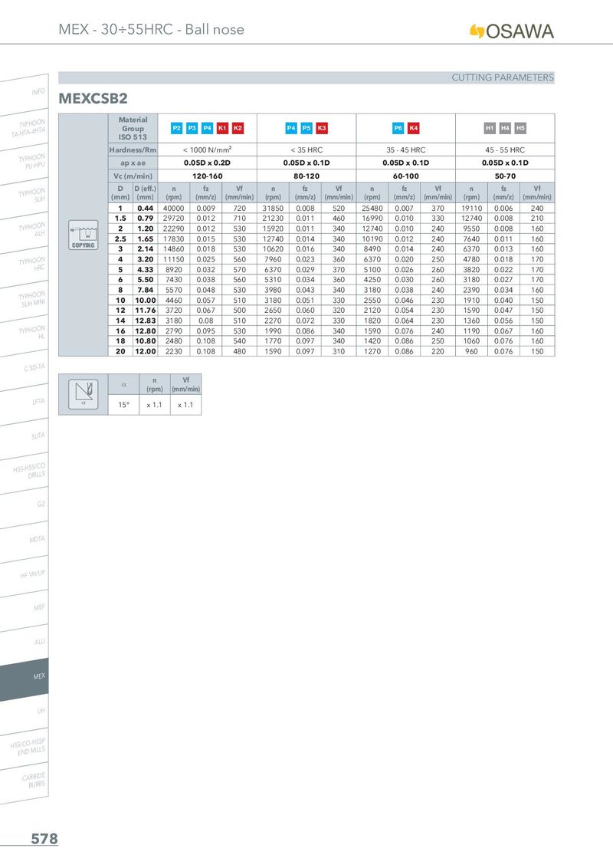Click the MEXCSB2 product heading

point(93,99)
